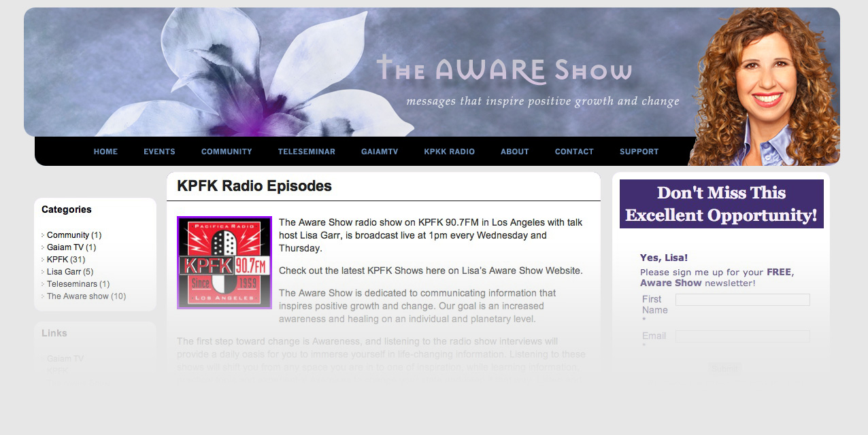Open the Teleseminars category link
Viewport: 868px width, 435px height.
click(x=72, y=284)
